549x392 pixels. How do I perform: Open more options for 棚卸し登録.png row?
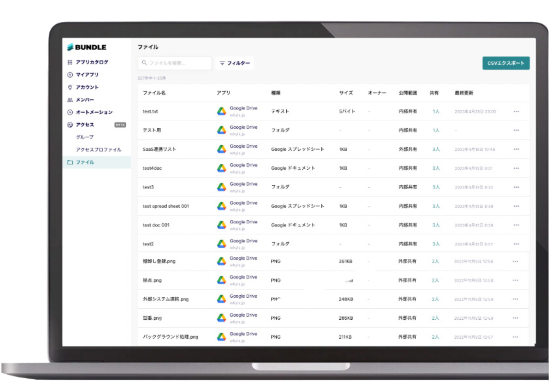click(515, 261)
